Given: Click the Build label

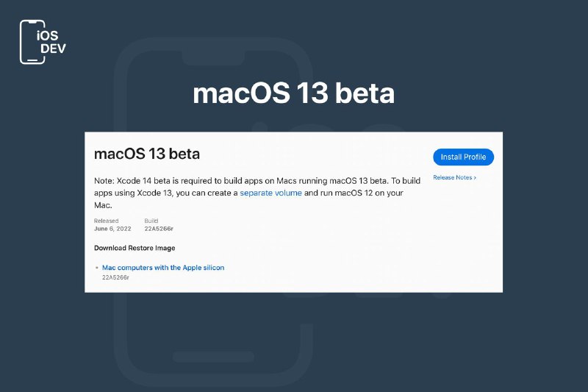Looking at the screenshot, I should pos(151,221).
